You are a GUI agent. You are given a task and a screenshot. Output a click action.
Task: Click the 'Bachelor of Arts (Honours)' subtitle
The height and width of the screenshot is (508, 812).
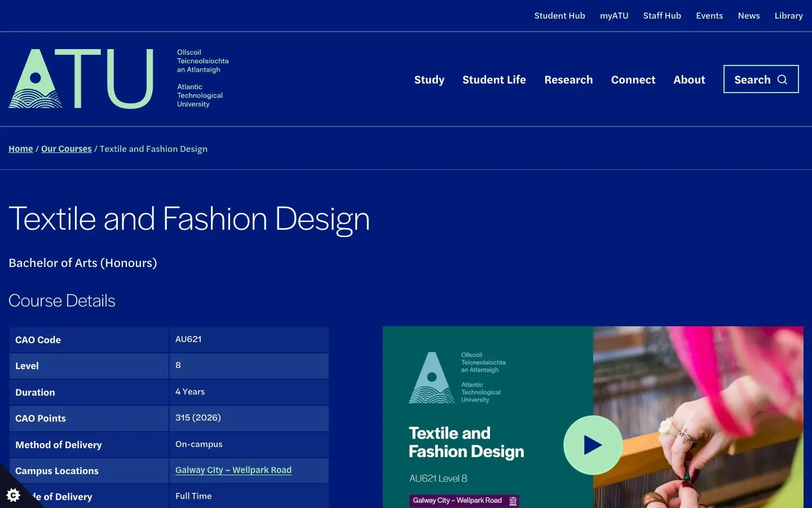83,263
